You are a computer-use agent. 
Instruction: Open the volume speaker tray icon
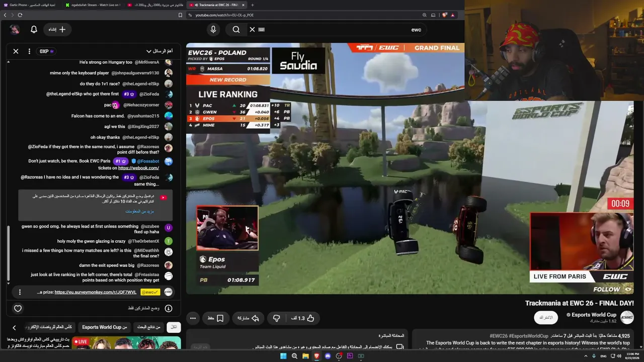pyautogui.click(x=619, y=356)
